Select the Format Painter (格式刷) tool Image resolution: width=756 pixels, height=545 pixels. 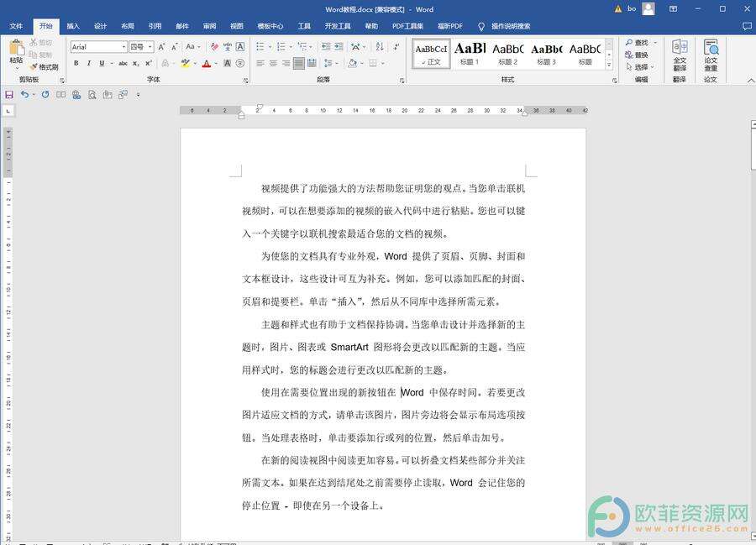pos(44,67)
